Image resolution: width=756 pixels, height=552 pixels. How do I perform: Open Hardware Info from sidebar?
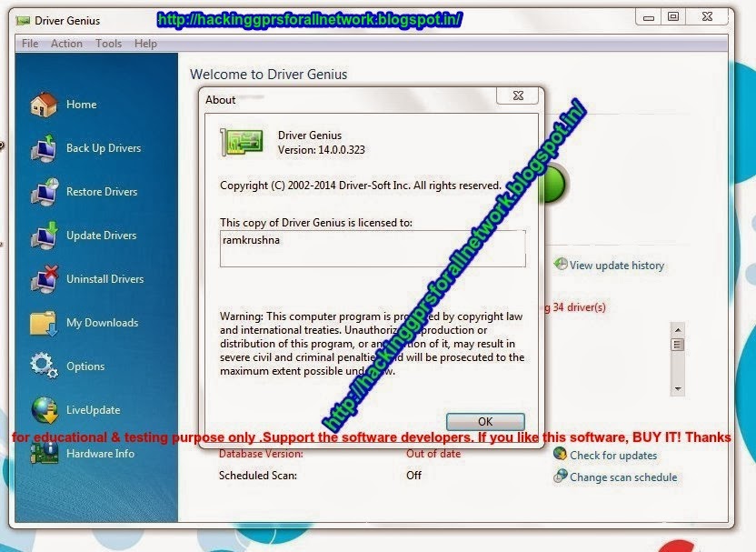[x=100, y=454]
